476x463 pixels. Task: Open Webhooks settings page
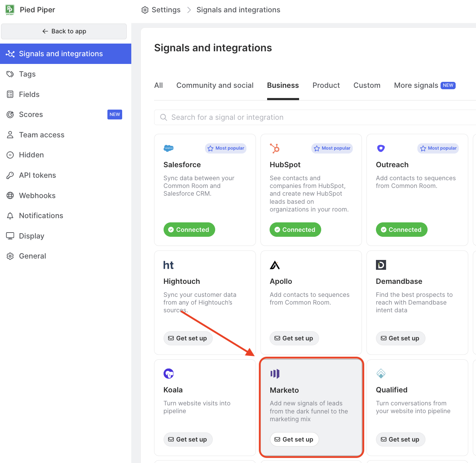point(66,196)
